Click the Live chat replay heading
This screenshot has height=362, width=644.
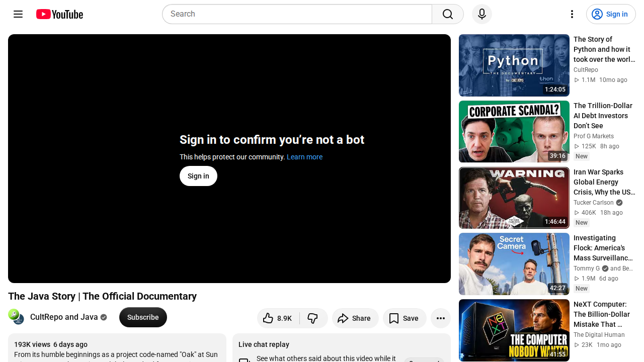click(264, 344)
